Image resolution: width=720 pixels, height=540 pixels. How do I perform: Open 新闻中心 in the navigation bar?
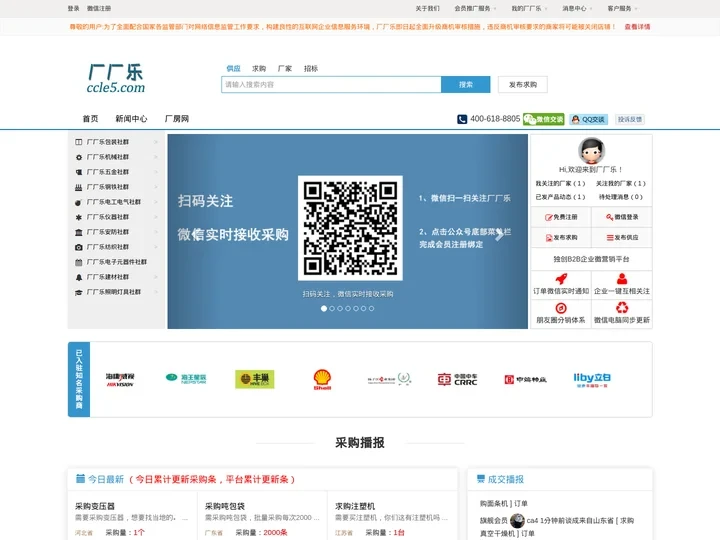click(131, 119)
